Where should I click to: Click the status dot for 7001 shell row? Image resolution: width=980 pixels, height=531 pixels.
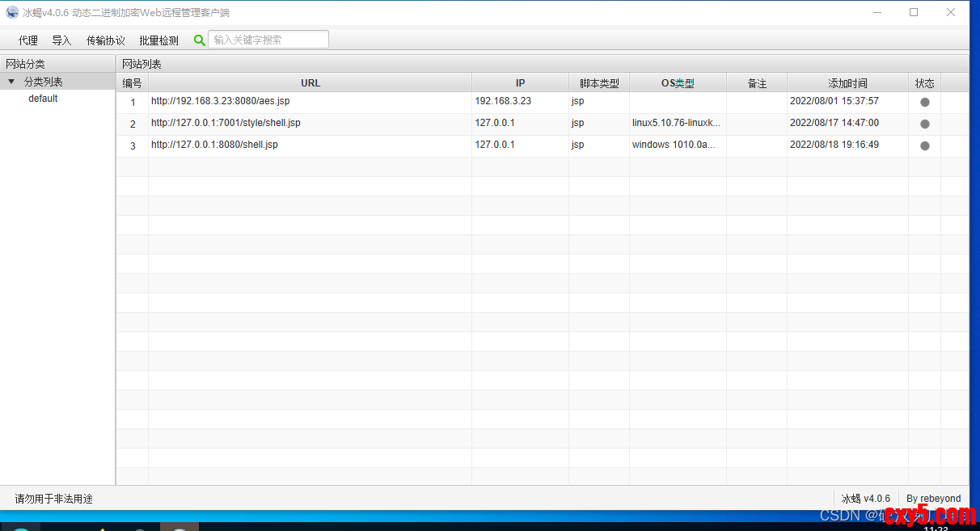[924, 124]
